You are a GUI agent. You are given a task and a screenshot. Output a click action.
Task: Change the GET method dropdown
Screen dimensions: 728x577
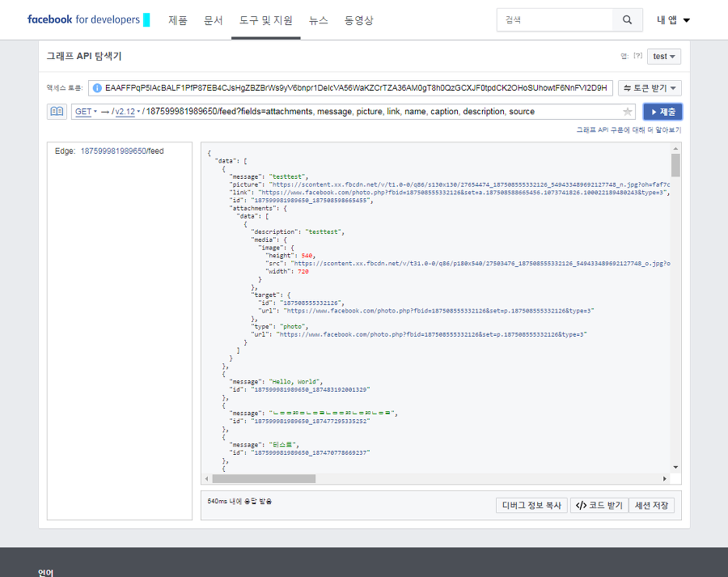(86, 112)
